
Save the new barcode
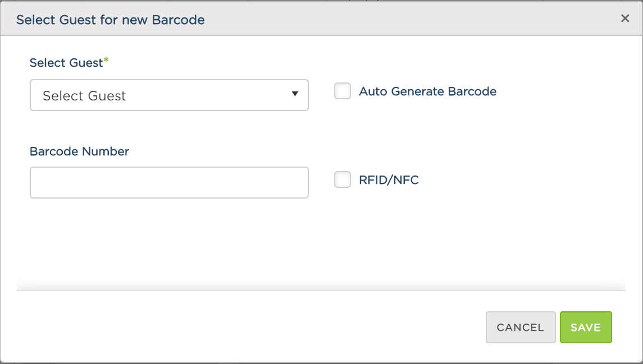coord(586,327)
